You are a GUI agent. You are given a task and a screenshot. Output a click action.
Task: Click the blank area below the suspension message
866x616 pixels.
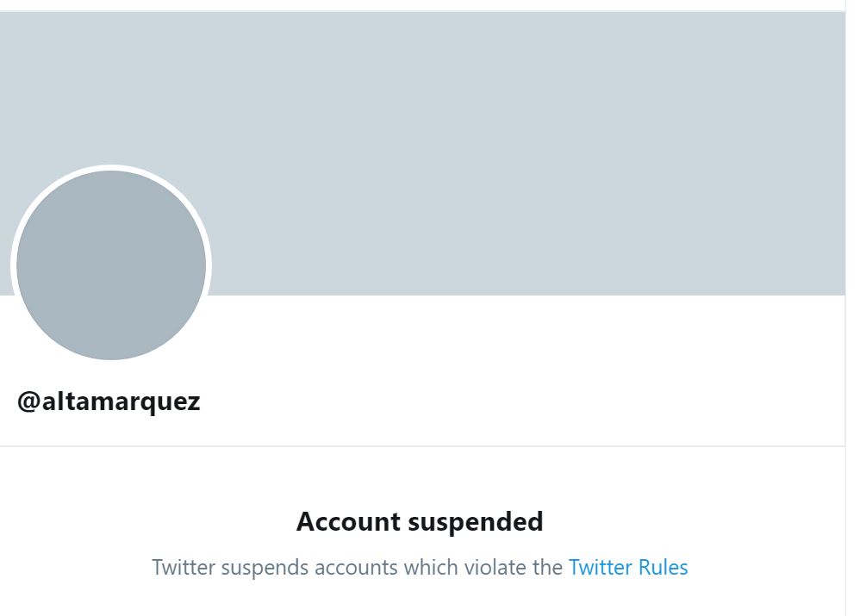[x=420, y=600]
